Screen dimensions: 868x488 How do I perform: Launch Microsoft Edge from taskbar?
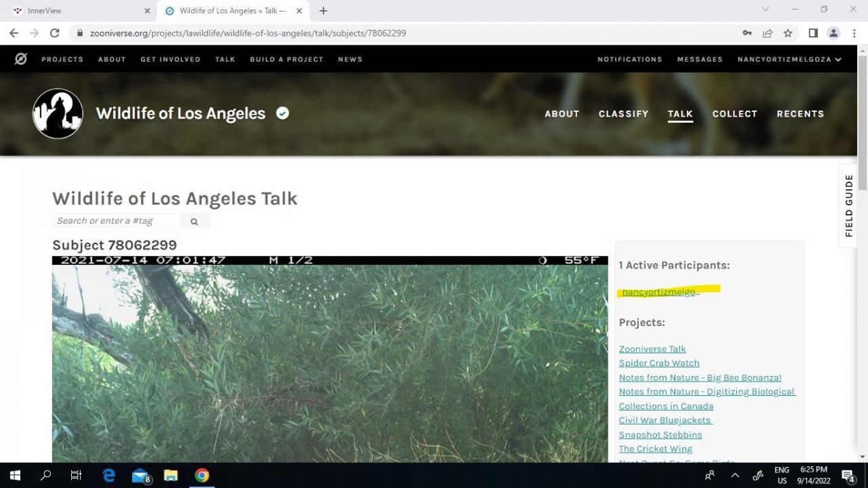pos(108,475)
